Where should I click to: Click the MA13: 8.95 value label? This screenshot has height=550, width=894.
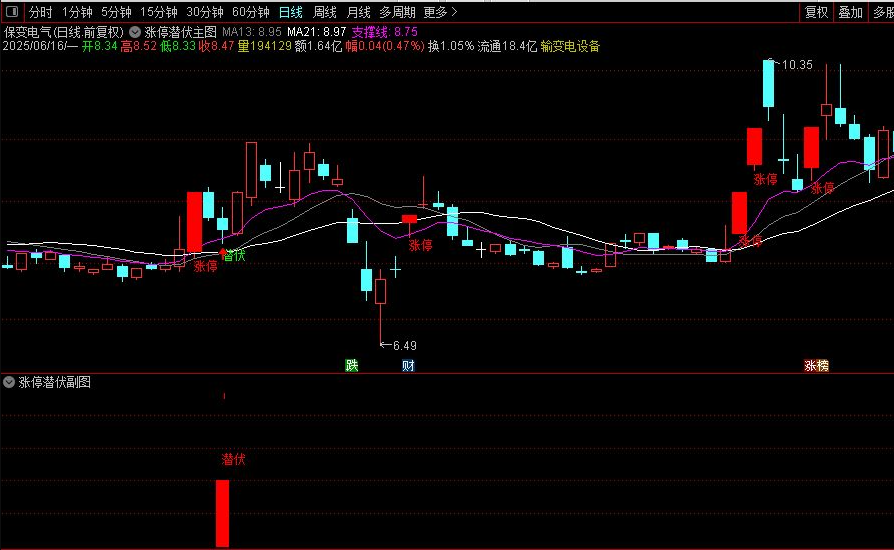point(252,32)
